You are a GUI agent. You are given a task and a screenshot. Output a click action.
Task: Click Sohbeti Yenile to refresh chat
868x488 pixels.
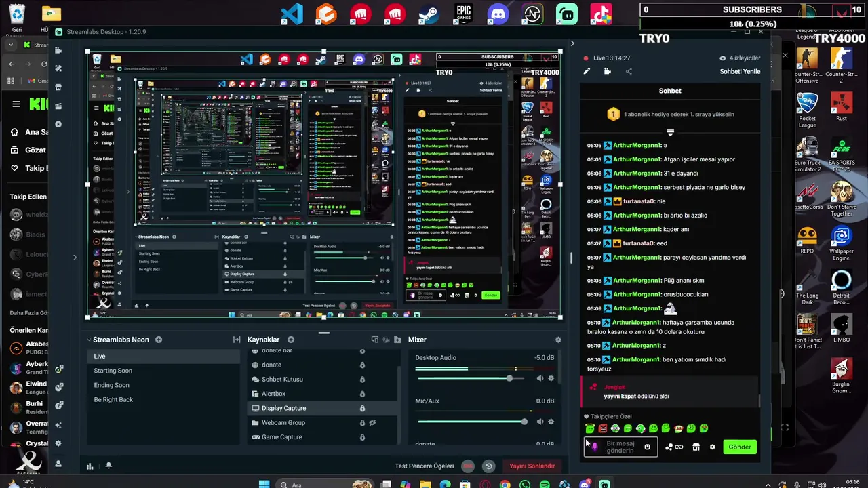point(740,71)
